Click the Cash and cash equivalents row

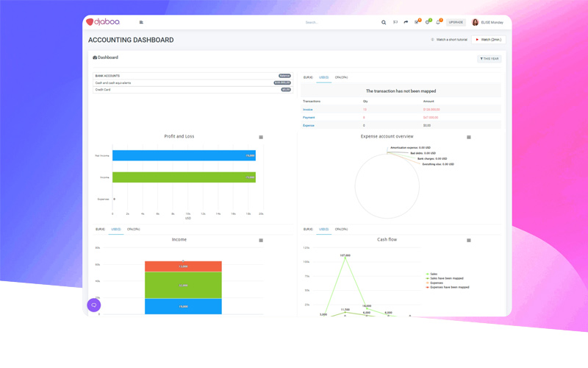tap(193, 83)
